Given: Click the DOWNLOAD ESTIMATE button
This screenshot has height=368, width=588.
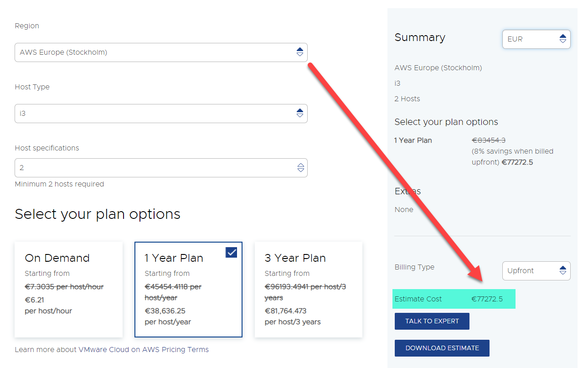Looking at the screenshot, I should pos(442,348).
